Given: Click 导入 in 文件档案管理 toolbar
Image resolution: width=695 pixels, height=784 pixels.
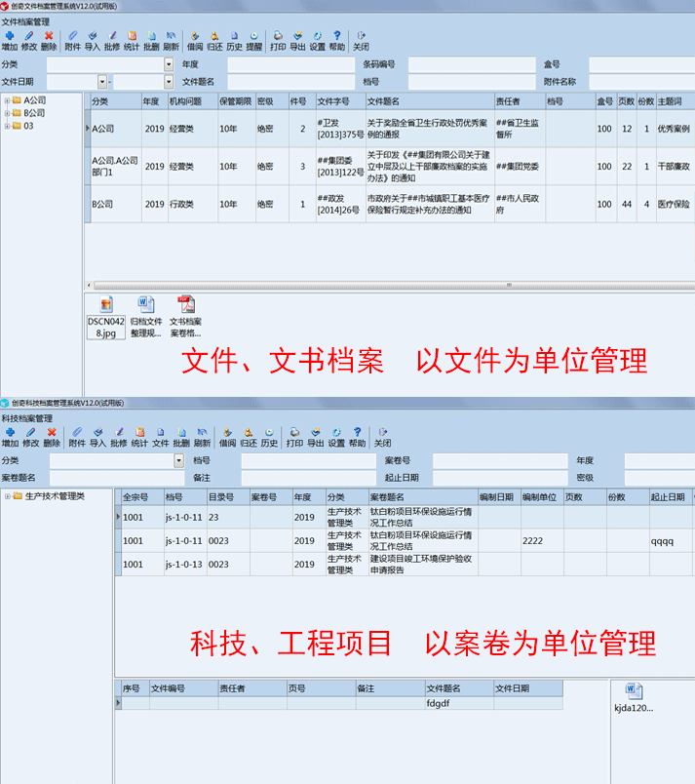Looking at the screenshot, I should click(x=93, y=41).
